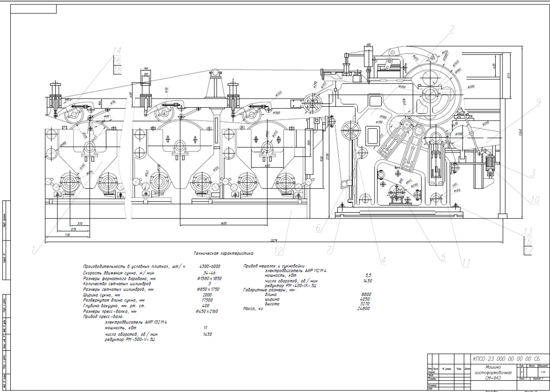
Task: Select the 370 dimension at lower left
Action: [79, 223]
